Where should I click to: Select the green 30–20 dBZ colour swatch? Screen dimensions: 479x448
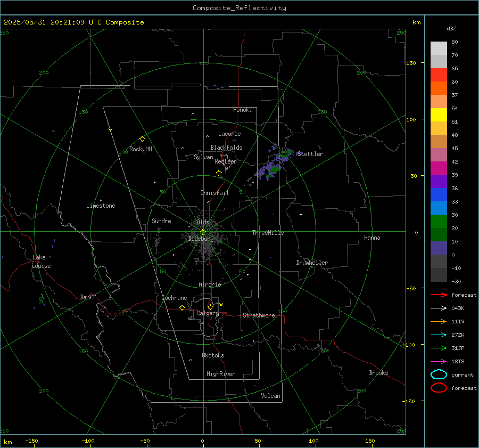[439, 222]
